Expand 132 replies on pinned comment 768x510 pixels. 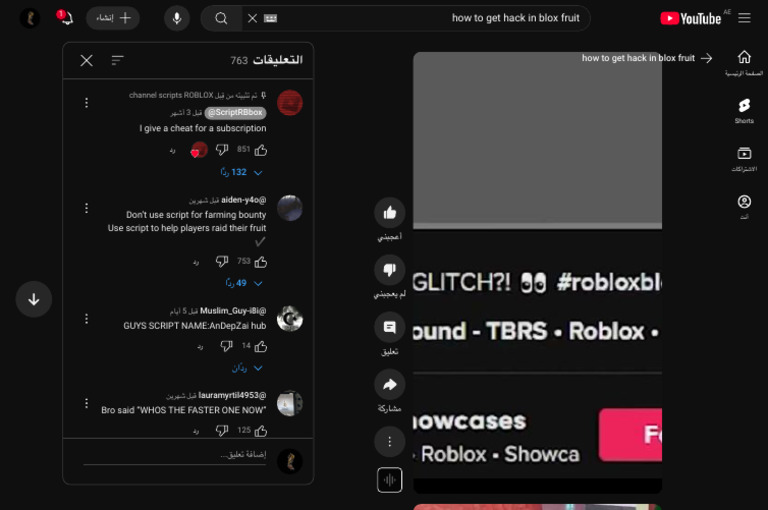coord(241,172)
